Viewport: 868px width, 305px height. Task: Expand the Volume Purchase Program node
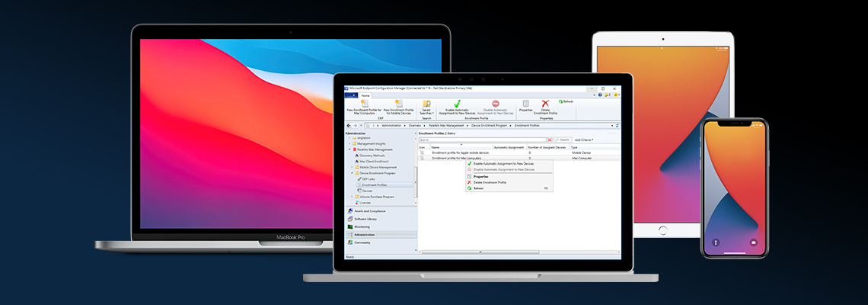352,196
